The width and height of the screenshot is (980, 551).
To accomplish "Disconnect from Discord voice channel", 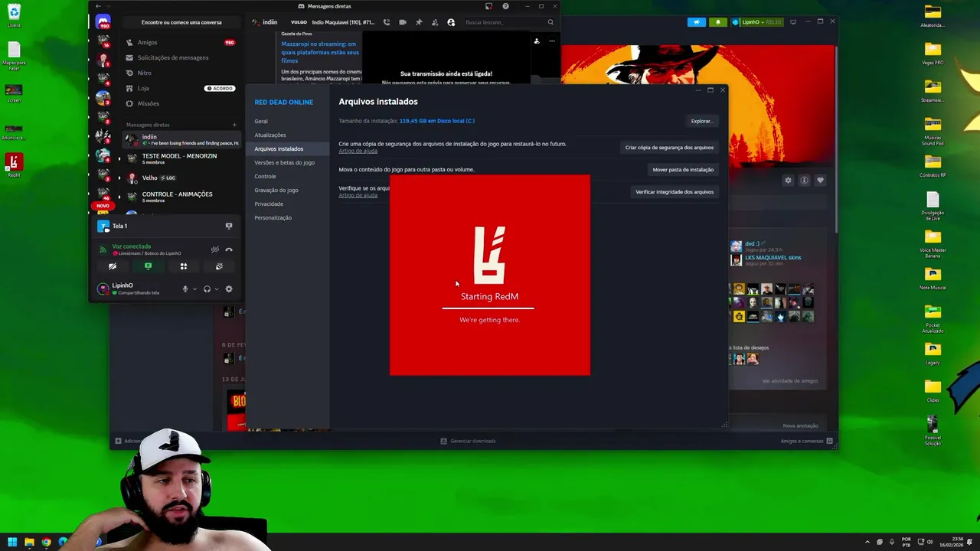I will pos(228,249).
